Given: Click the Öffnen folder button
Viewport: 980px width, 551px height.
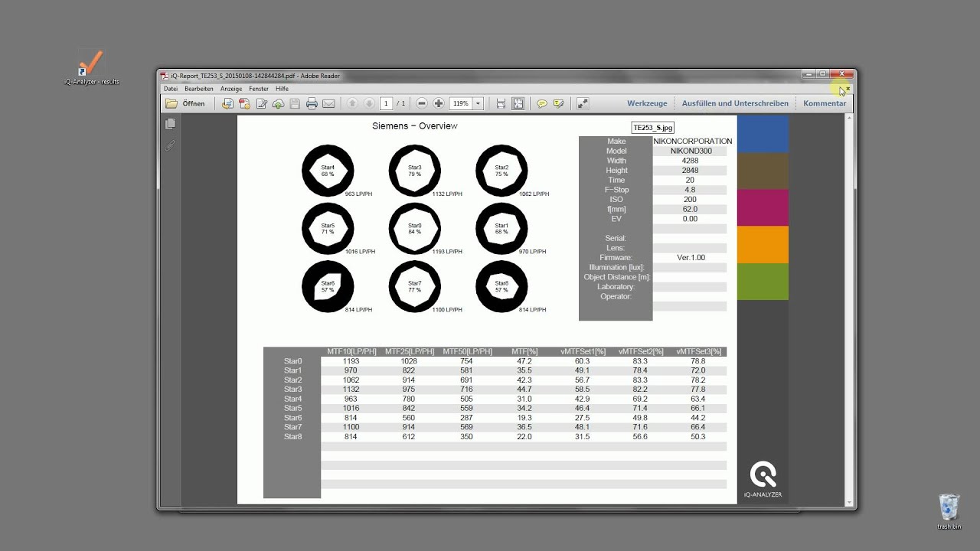Looking at the screenshot, I should 185,103.
